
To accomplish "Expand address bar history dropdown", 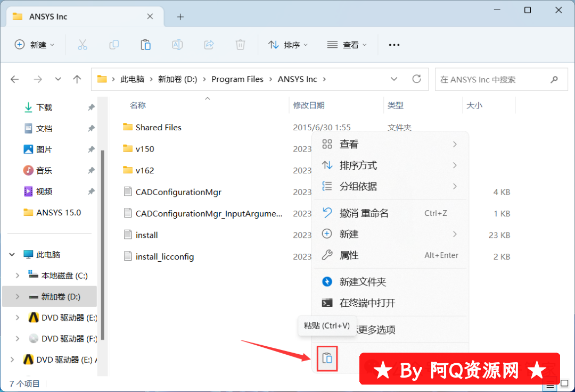I will [394, 79].
